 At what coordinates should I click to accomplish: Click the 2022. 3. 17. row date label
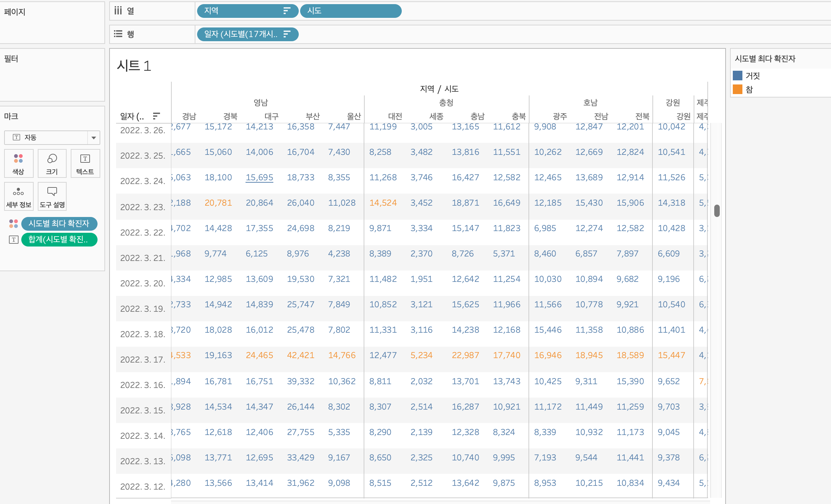(x=143, y=359)
